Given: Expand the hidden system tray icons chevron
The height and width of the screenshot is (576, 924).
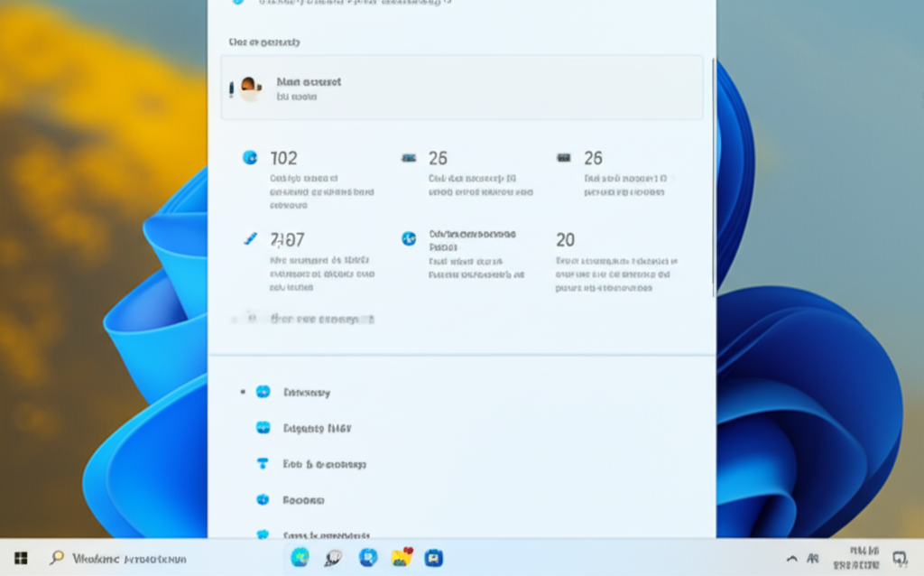Looking at the screenshot, I should [792, 558].
